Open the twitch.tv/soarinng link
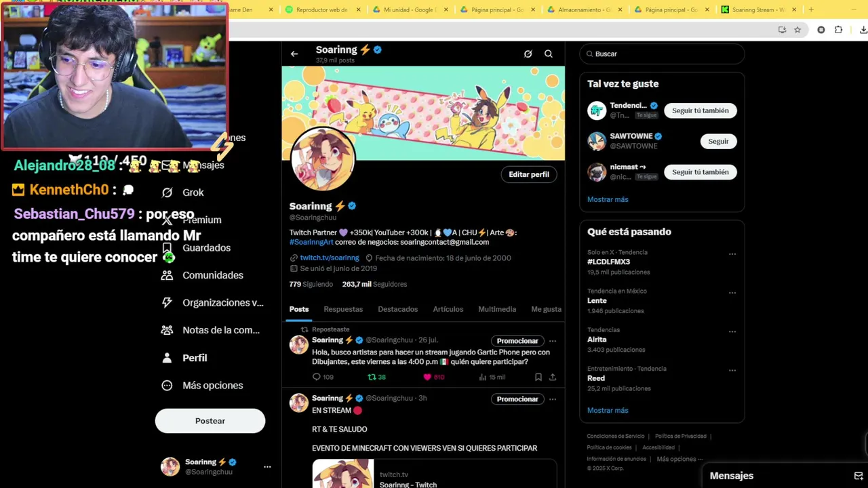The width and height of the screenshot is (868, 488). [x=330, y=258]
